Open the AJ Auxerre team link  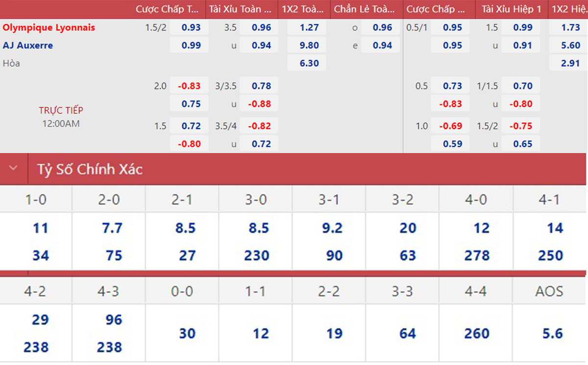pos(28,45)
